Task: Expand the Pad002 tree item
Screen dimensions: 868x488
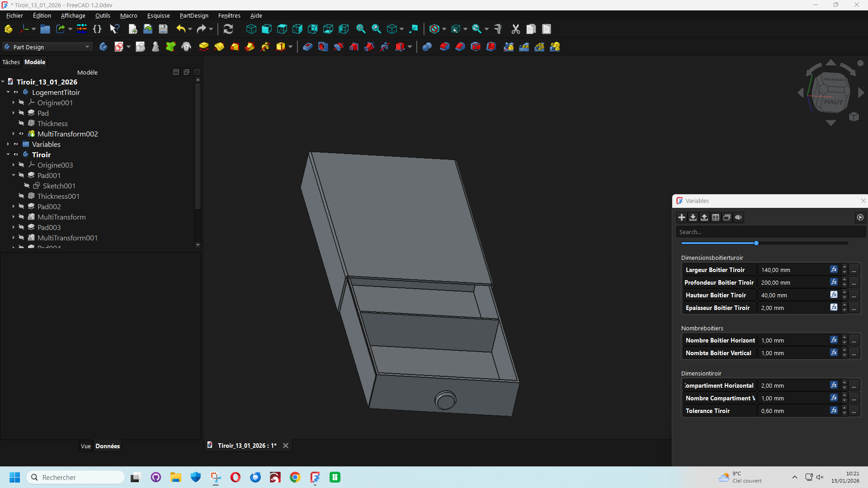Action: [x=14, y=207]
